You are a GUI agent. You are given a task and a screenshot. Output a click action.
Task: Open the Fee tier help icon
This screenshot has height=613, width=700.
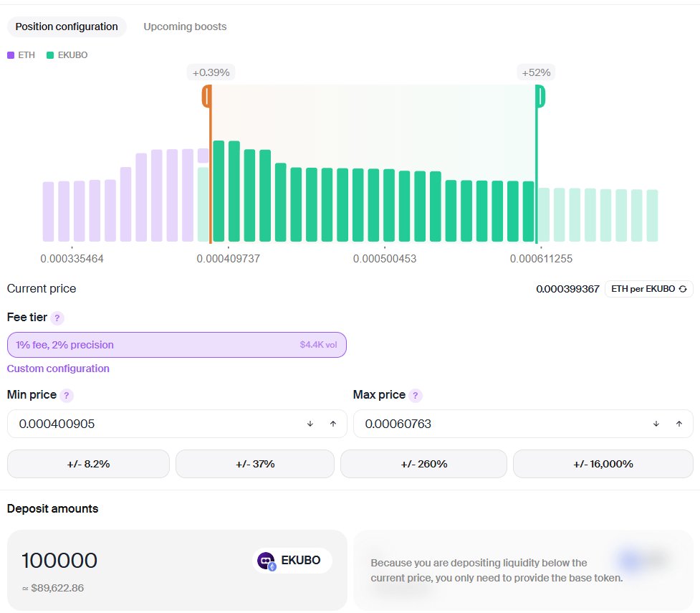pyautogui.click(x=57, y=318)
